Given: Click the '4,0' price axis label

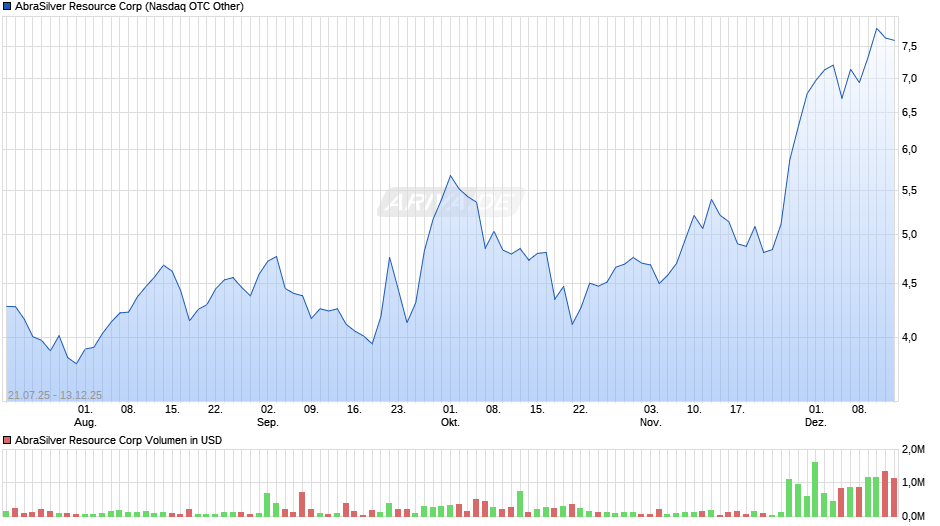Looking at the screenshot, I should 909,338.
